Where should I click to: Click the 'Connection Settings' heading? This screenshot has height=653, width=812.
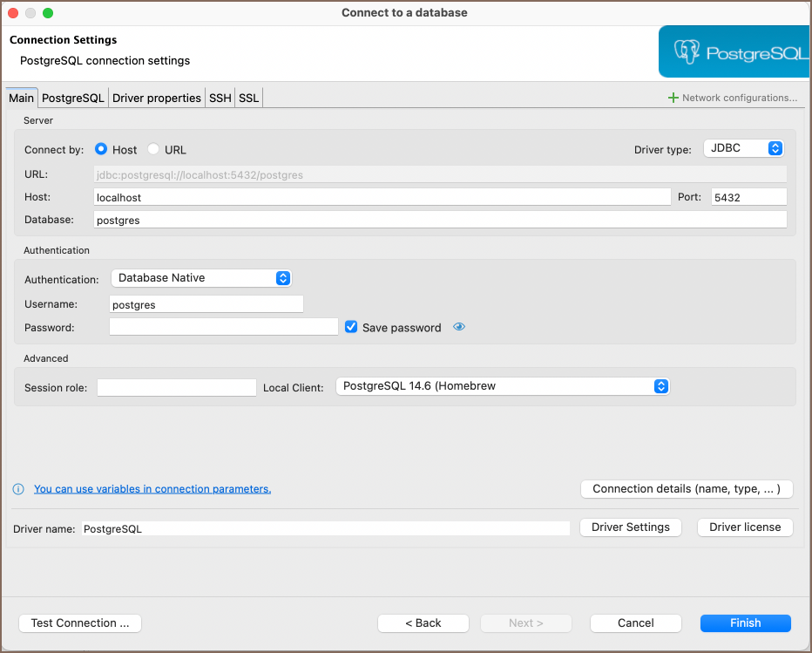(64, 40)
